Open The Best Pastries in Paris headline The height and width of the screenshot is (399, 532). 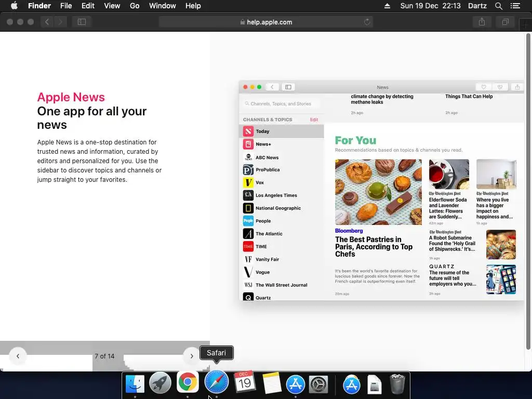point(374,247)
